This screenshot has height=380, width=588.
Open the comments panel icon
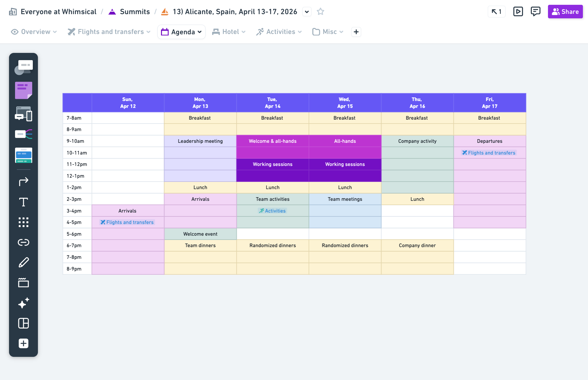coord(535,12)
